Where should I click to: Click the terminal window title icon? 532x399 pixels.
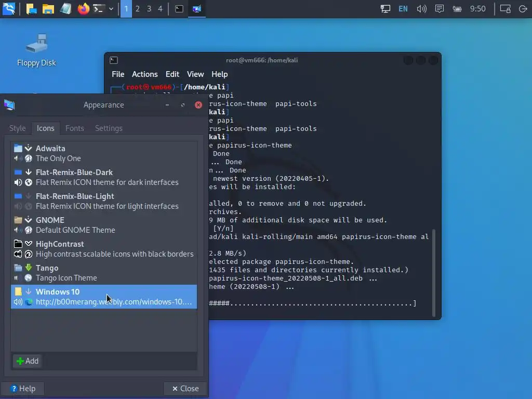coord(114,60)
